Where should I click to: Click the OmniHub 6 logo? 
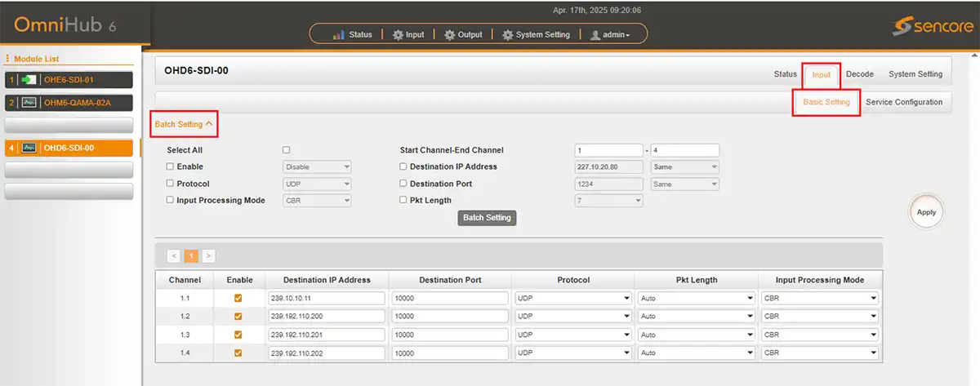tap(65, 26)
